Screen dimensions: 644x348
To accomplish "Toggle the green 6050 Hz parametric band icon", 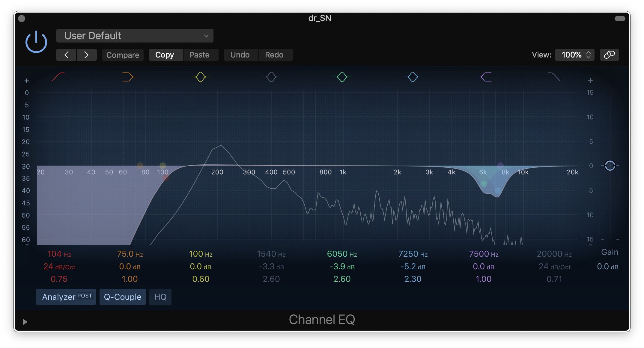I will click(x=342, y=77).
